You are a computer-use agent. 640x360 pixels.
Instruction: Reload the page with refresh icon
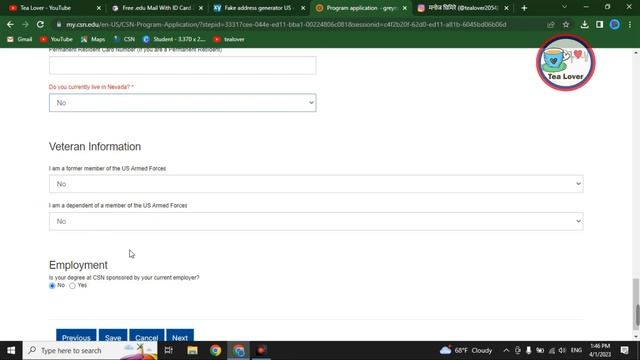coord(40,24)
